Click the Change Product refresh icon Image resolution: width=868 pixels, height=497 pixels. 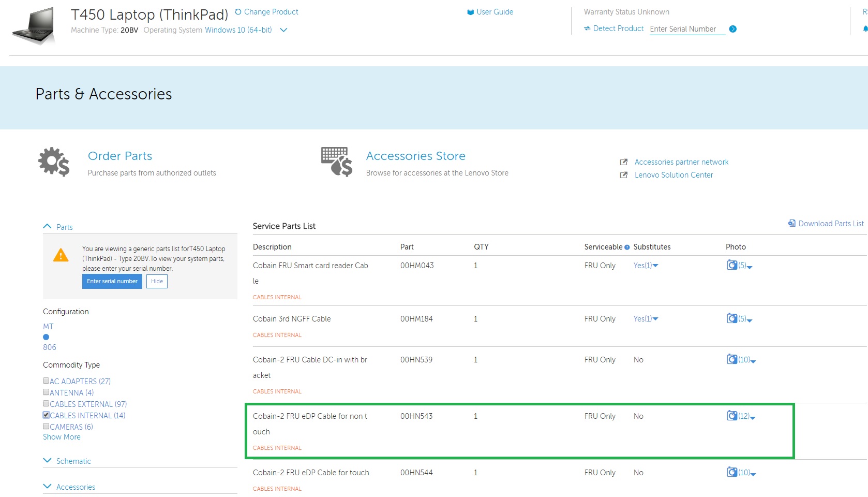coord(238,12)
